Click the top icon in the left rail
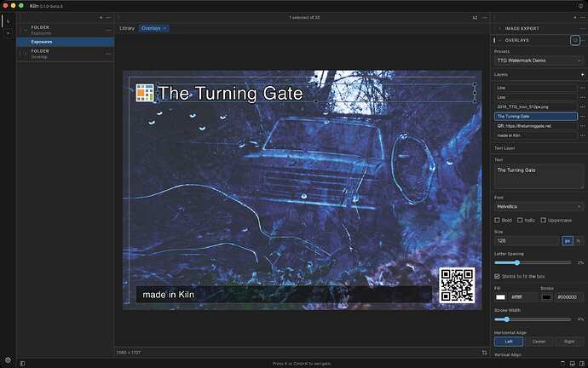The height and width of the screenshot is (368, 588). (8, 21)
